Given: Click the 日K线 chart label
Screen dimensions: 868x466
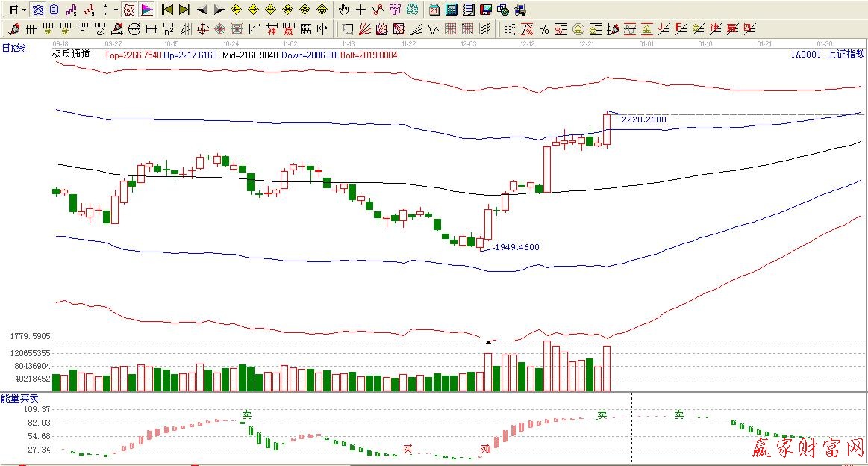Looking at the screenshot, I should 14,48.
